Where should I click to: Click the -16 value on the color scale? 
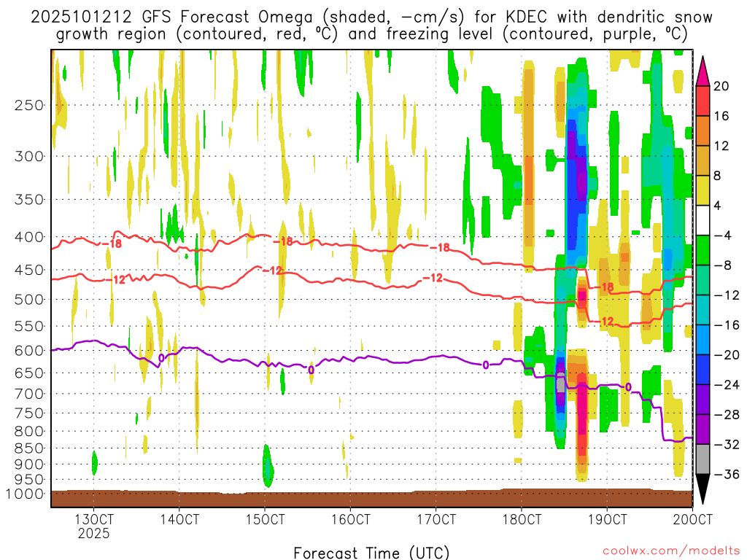pyautogui.click(x=726, y=325)
